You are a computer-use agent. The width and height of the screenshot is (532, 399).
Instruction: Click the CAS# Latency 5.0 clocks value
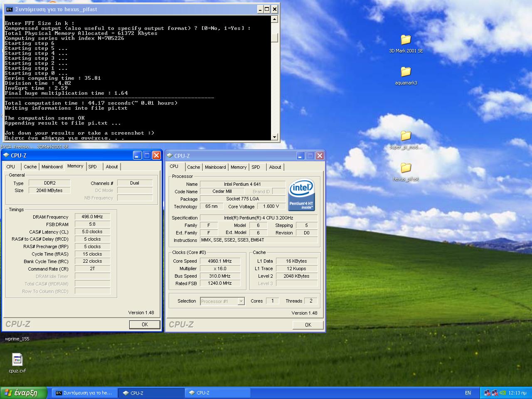92,232
